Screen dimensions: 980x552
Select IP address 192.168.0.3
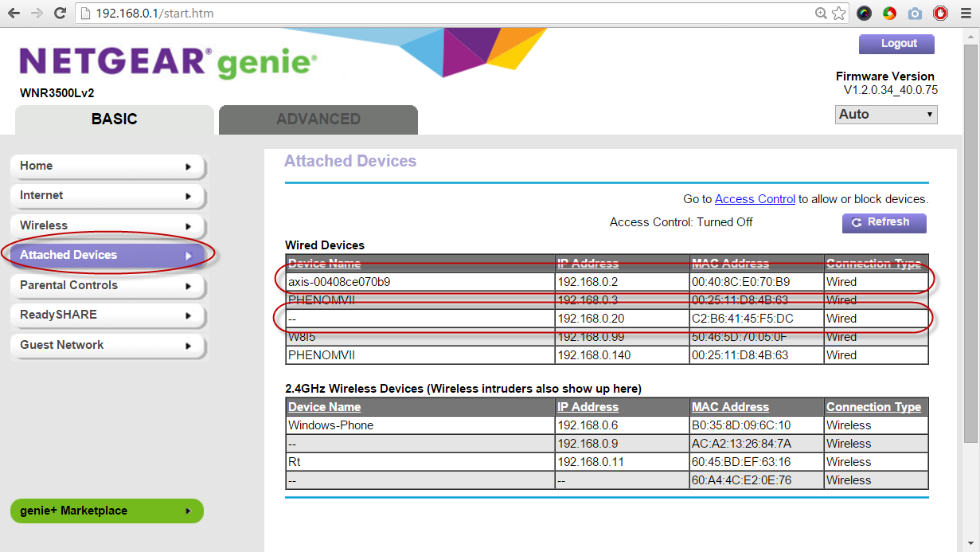click(588, 300)
